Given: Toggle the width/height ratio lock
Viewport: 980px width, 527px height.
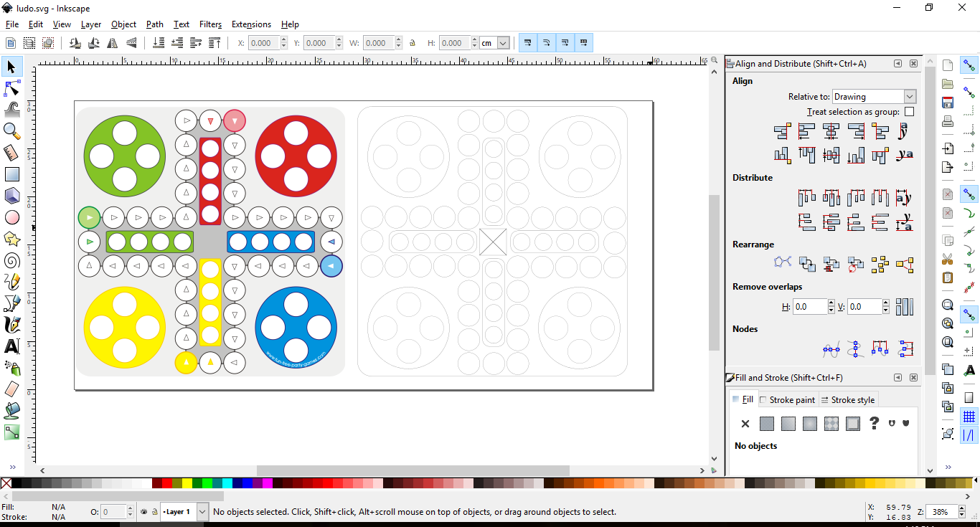Looking at the screenshot, I should (x=413, y=42).
